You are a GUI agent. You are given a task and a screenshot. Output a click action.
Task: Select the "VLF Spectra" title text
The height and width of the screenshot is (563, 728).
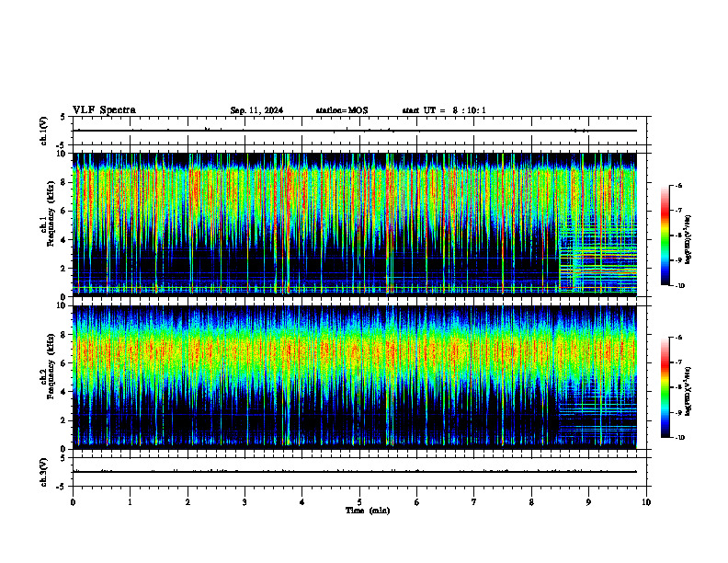point(104,110)
